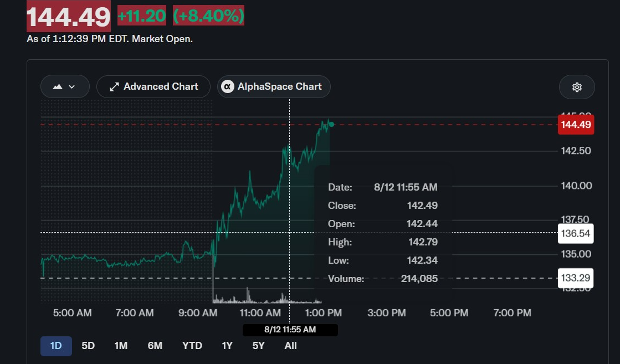Click the Open 142.44 value in tooltip
620x364 pixels.
[x=422, y=224]
